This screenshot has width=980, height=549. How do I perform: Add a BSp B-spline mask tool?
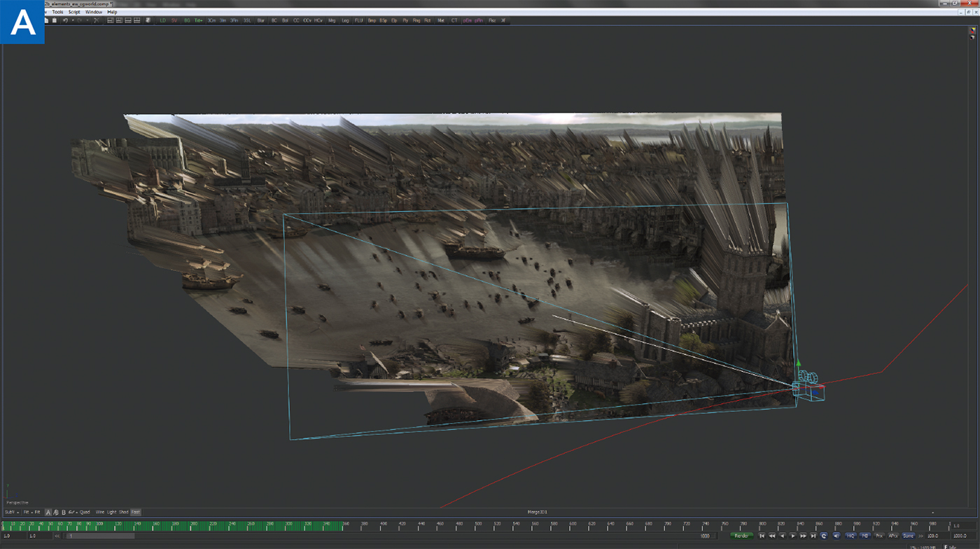[x=383, y=20]
